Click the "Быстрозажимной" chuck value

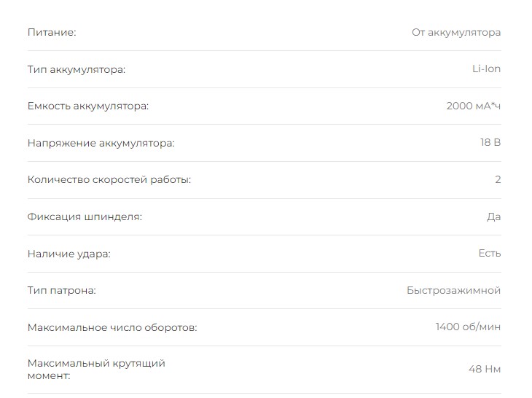point(453,290)
